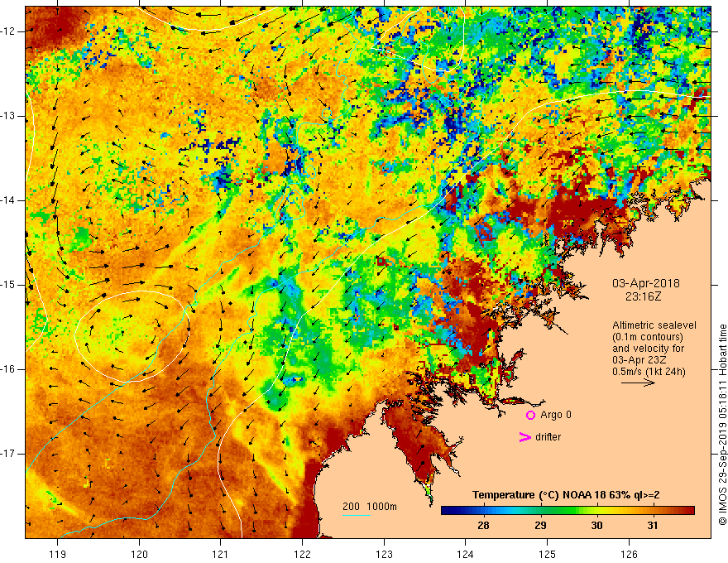This screenshot has width=728, height=563.
Task: Click the latitude -15 axis label
Action: click(8, 285)
